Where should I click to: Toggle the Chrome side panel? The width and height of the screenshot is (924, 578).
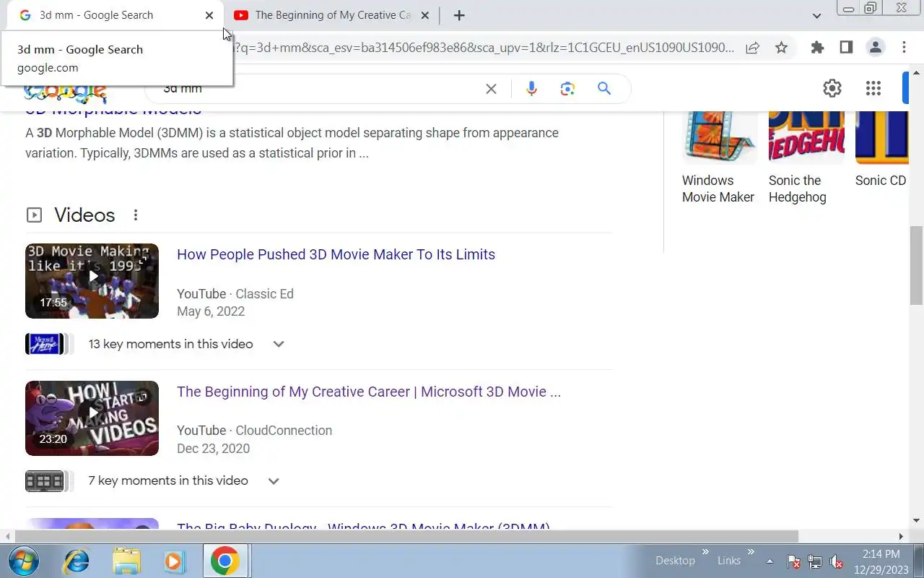846,48
